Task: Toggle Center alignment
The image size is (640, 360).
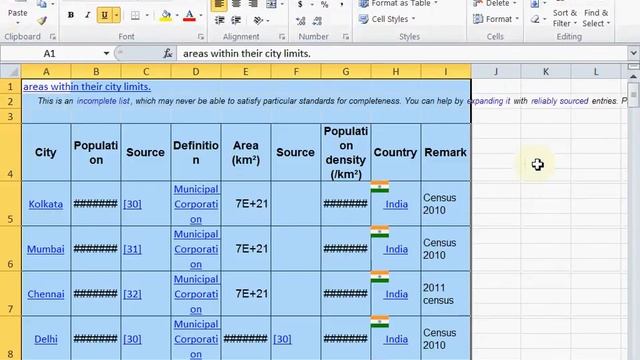Action: coord(236,4)
